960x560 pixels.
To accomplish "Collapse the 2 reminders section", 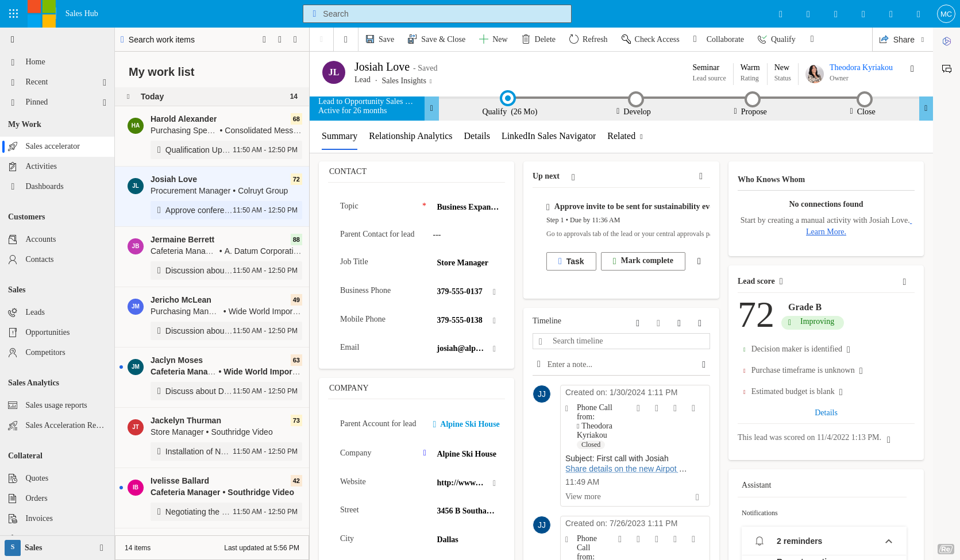I will click(889, 541).
